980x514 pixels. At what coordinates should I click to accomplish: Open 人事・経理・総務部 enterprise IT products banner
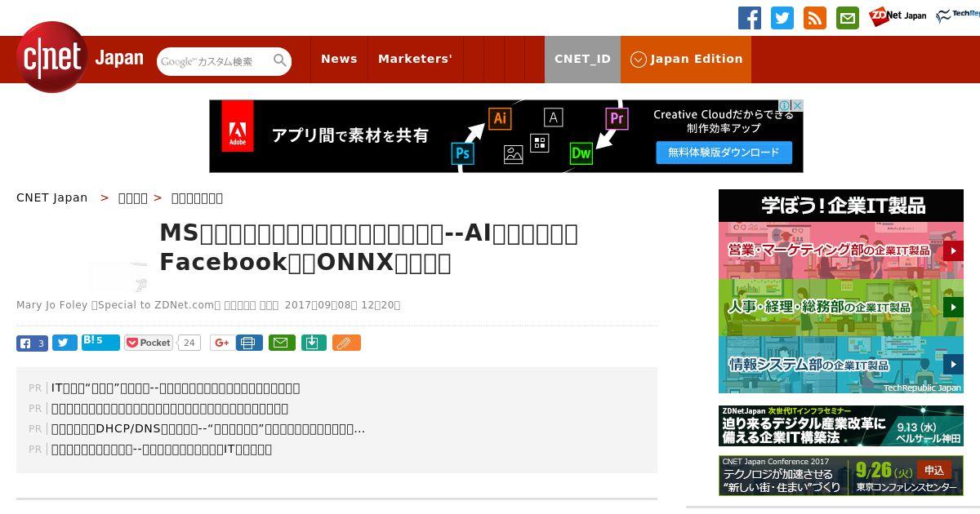click(841, 308)
